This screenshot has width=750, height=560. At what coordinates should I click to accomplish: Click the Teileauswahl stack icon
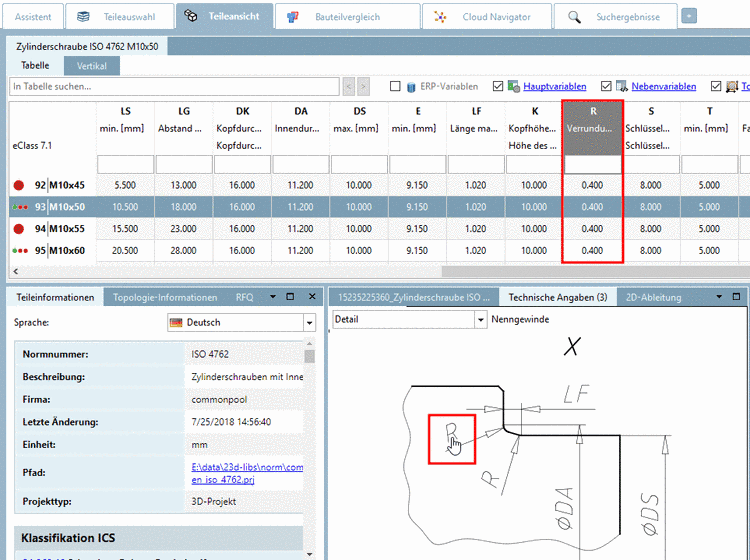tap(83, 17)
